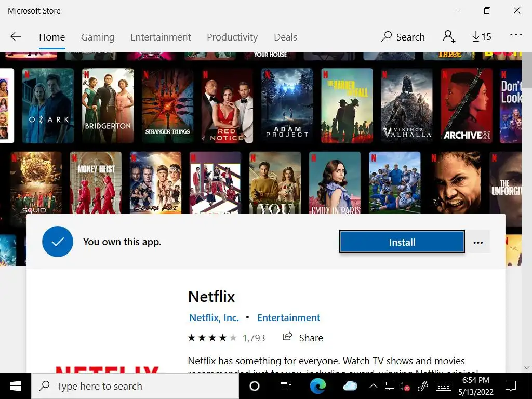
Task: Open downloads and updates (15)
Action: point(482,37)
